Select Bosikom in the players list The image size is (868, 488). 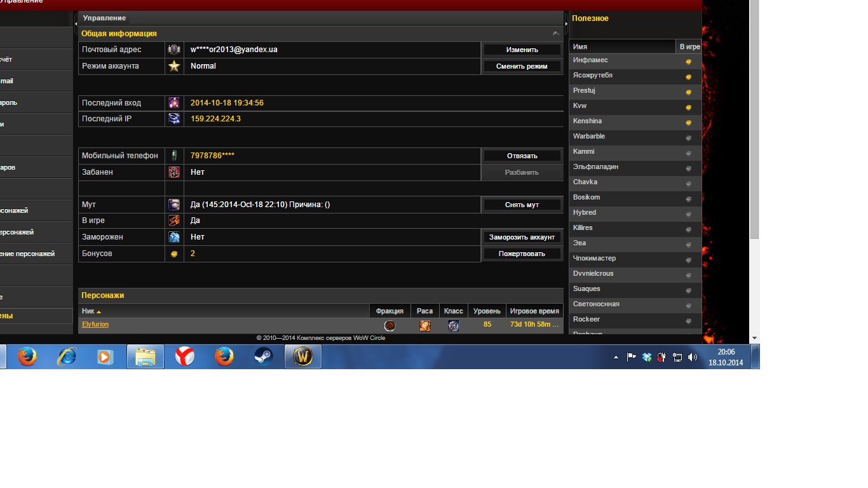pyautogui.click(x=635, y=198)
